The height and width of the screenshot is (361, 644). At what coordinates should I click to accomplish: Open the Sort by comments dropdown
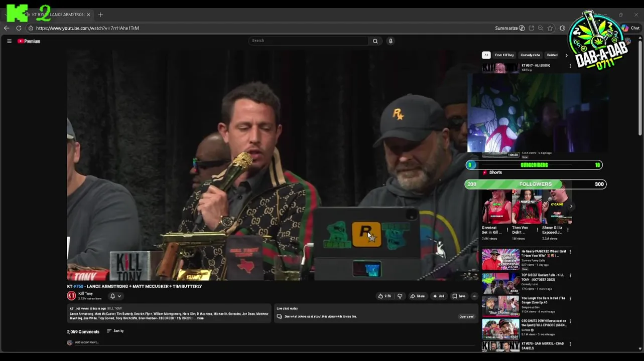coord(115,331)
